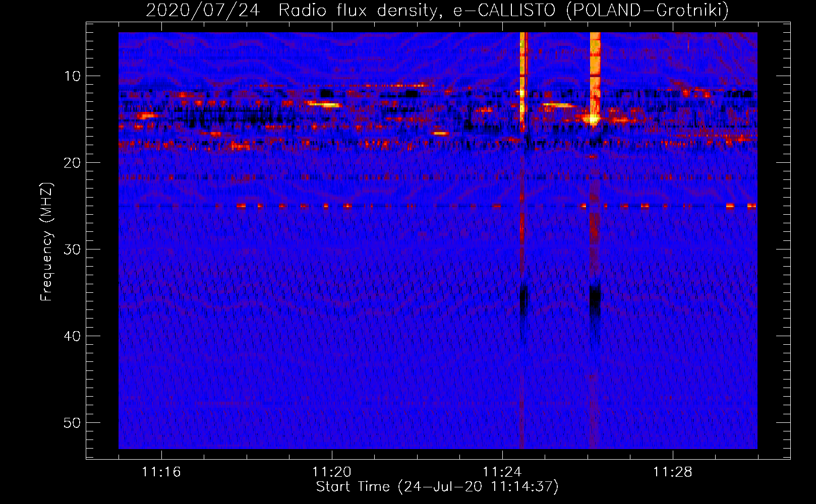Image resolution: width=816 pixels, height=504 pixels.
Task: Click the '11:20' time tick label
Action: (x=331, y=472)
